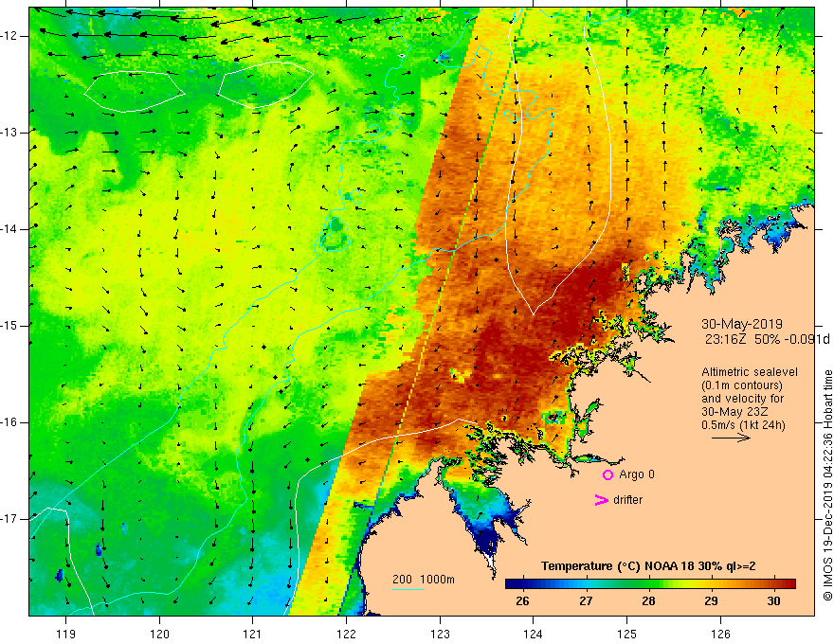834x644 pixels.
Task: Click the cyan 200 1000m depth contour line sample
Action: point(408,589)
